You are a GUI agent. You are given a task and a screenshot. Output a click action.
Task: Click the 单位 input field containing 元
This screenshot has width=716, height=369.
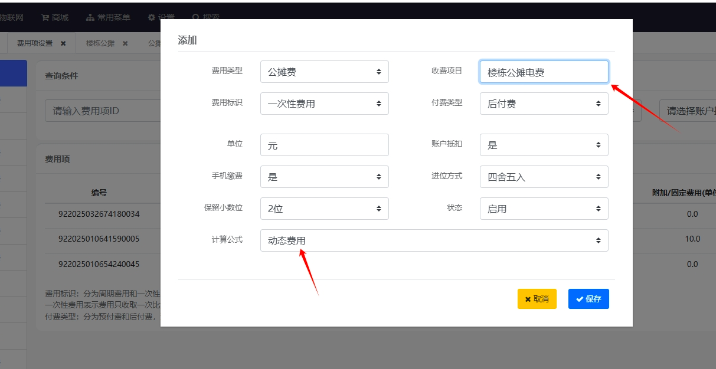(324, 145)
